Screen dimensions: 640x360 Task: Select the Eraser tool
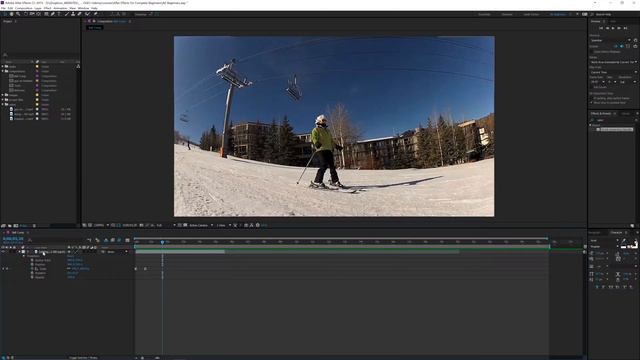point(80,14)
